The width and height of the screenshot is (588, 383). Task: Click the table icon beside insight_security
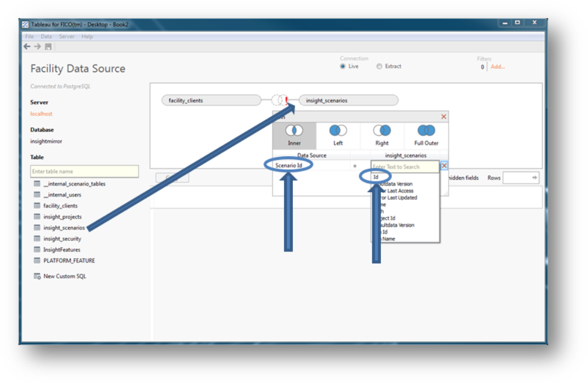[x=37, y=238]
